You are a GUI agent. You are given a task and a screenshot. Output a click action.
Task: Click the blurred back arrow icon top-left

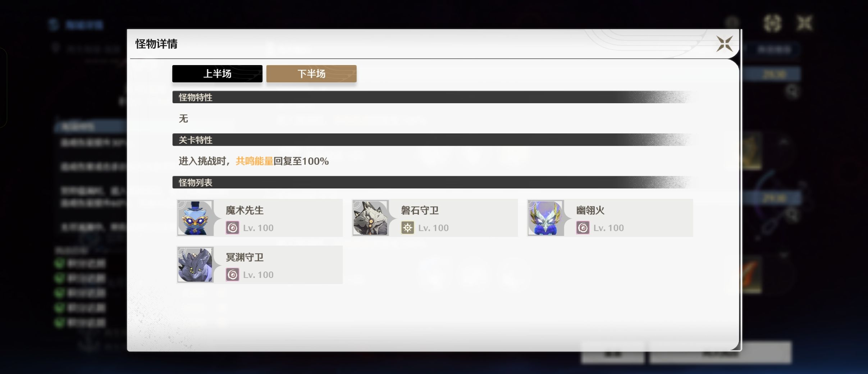coord(54,24)
